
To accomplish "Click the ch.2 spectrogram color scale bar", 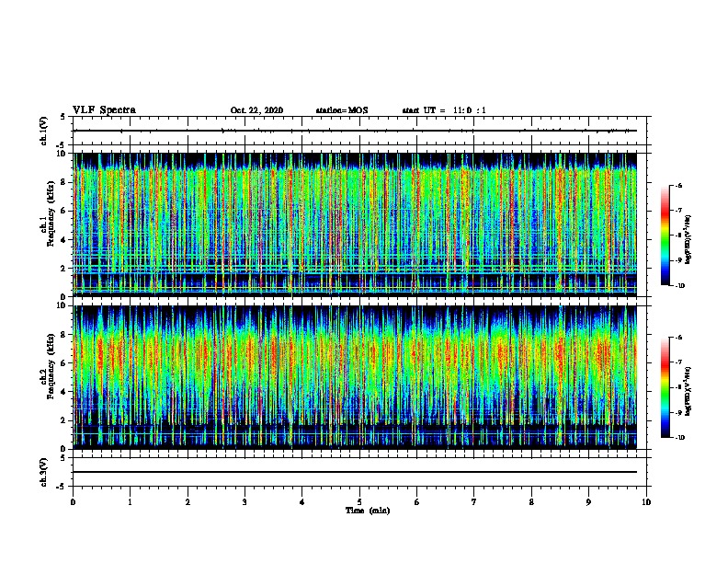I will click(665, 387).
